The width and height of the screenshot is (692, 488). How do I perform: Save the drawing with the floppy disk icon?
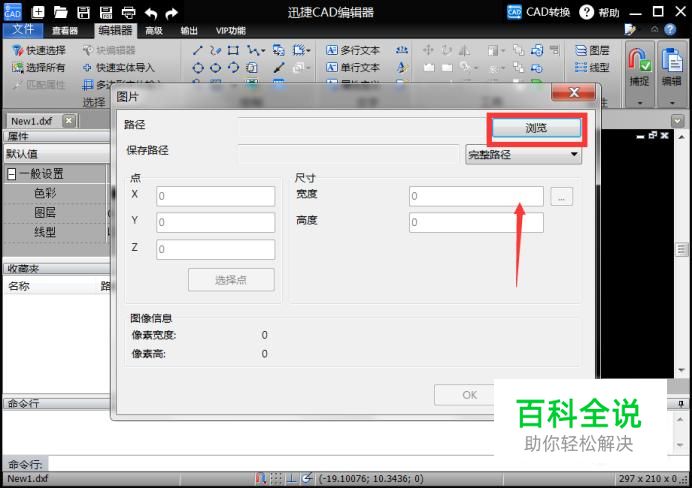click(83, 12)
